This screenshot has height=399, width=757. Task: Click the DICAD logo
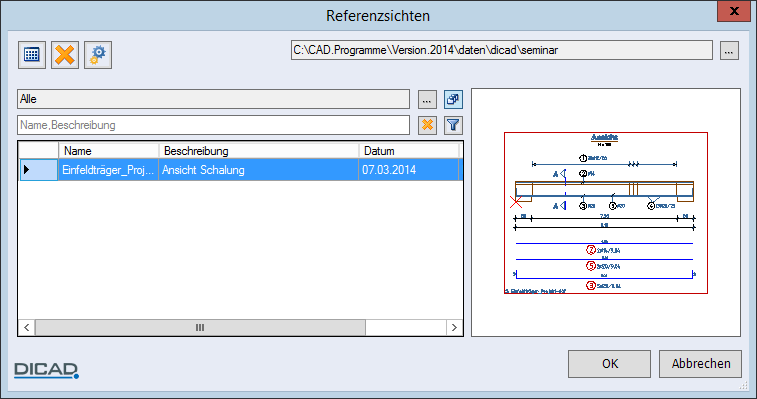[46, 370]
